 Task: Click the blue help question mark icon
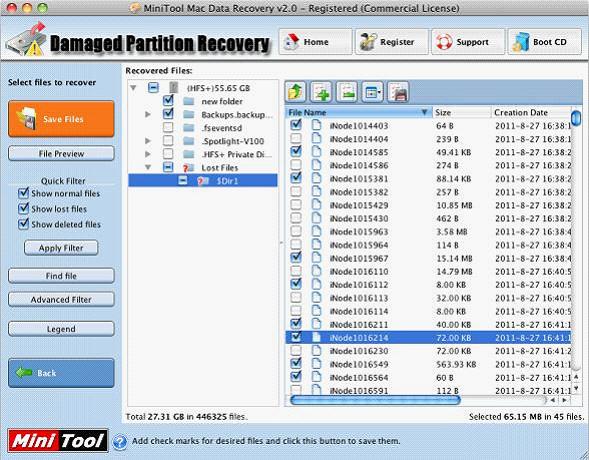(x=120, y=442)
